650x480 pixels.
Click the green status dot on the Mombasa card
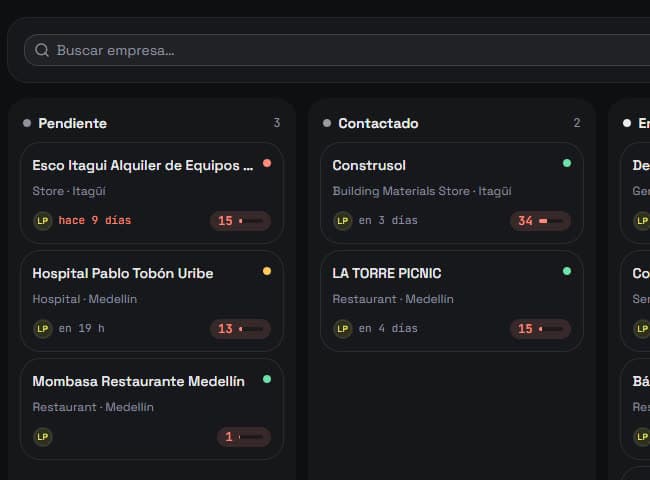click(267, 379)
